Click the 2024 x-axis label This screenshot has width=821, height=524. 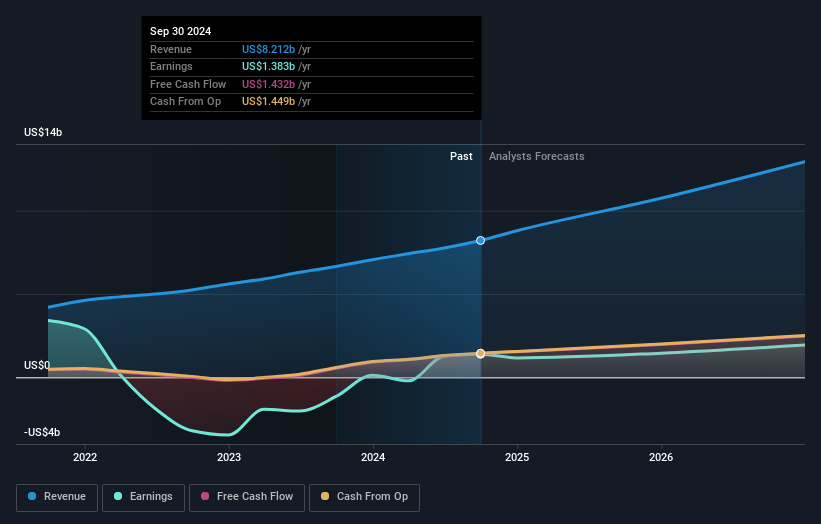tap(373, 457)
